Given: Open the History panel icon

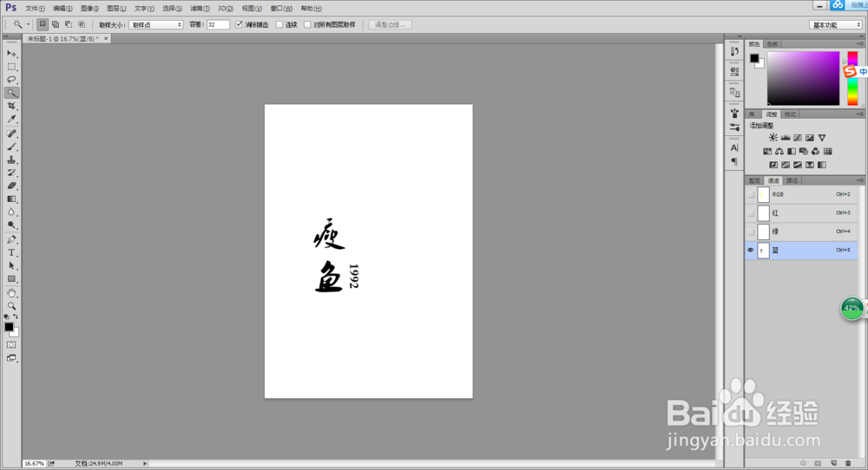Looking at the screenshot, I should point(734,51).
